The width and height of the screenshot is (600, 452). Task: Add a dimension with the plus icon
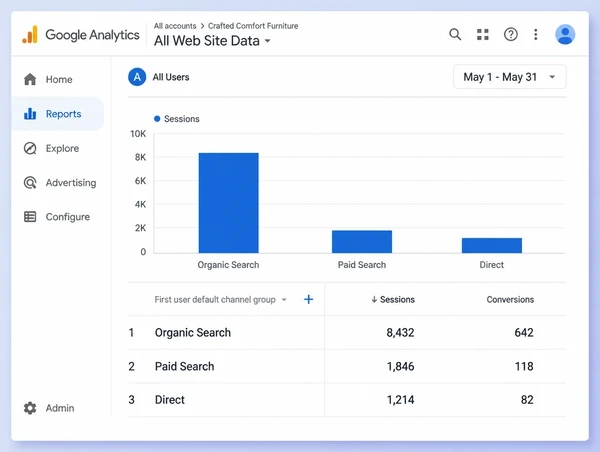click(x=308, y=299)
